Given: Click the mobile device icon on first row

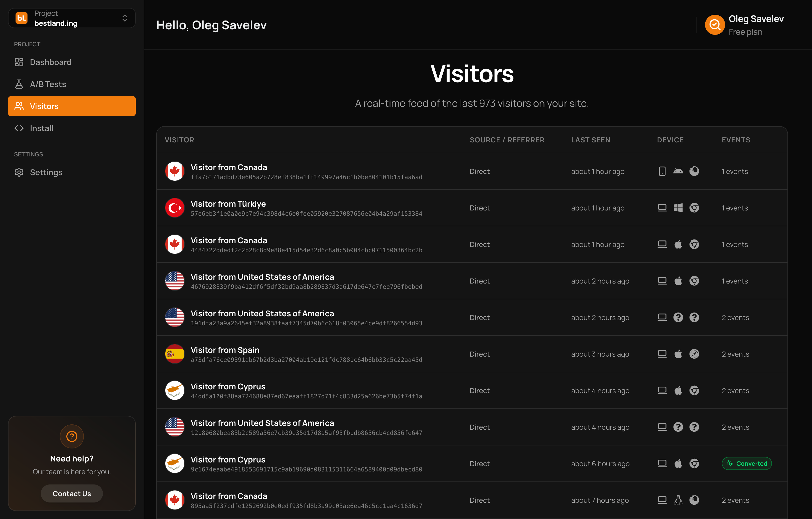Looking at the screenshot, I should click(662, 171).
